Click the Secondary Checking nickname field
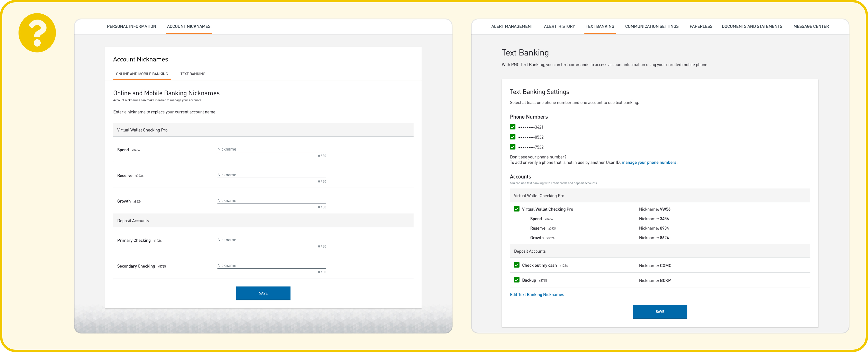868x352 pixels. (x=272, y=265)
